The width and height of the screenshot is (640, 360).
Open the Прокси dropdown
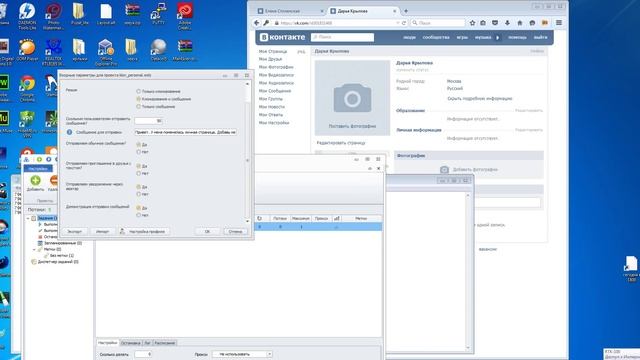(x=242, y=354)
